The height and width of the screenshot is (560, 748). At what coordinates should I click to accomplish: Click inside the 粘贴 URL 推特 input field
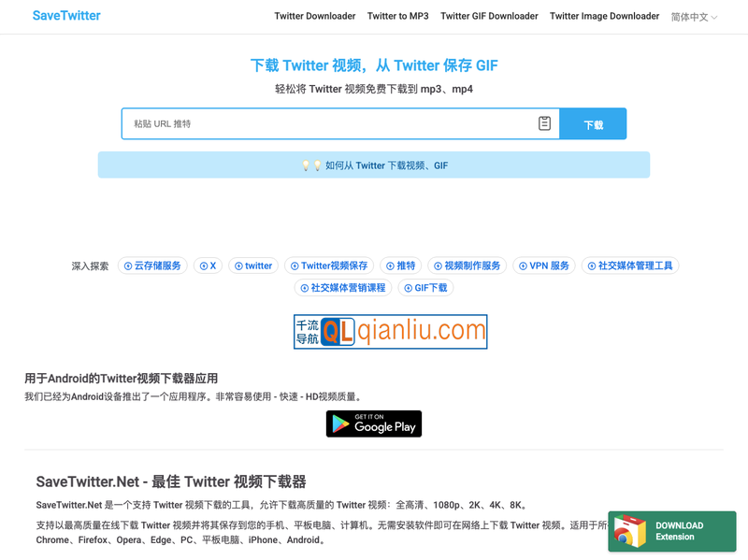pos(280,122)
